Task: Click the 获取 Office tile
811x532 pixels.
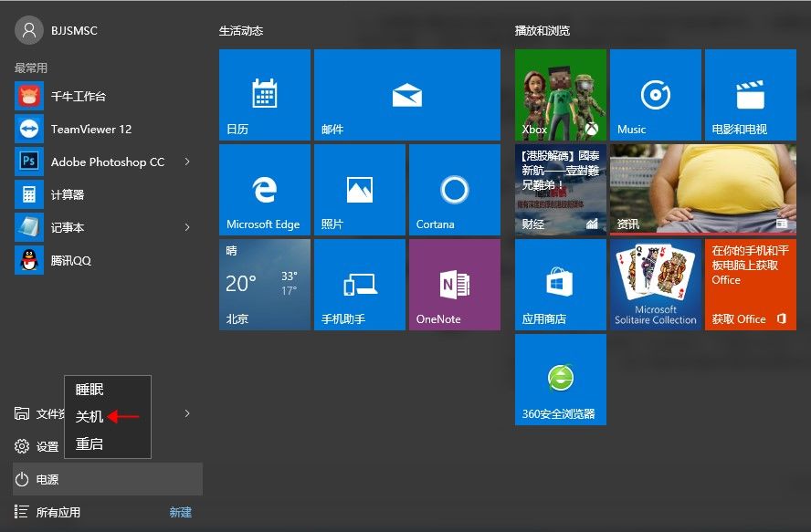Action: coord(751,285)
